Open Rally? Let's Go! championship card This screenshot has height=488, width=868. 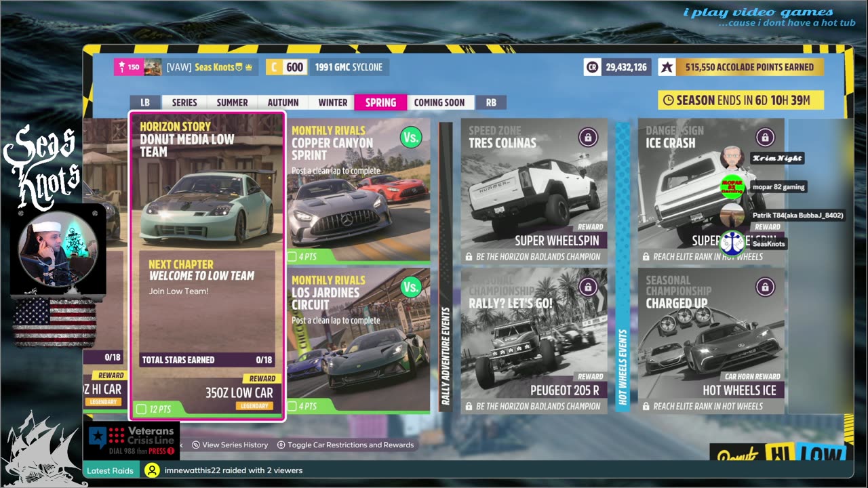tap(534, 341)
